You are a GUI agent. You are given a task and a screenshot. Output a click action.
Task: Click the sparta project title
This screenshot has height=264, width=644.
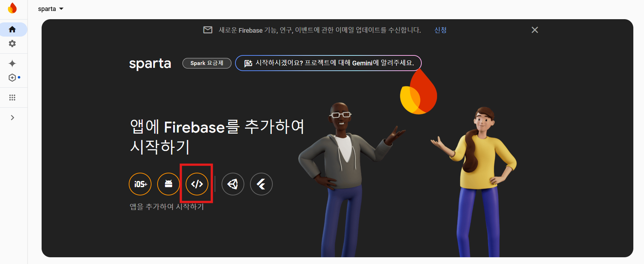[x=150, y=64]
